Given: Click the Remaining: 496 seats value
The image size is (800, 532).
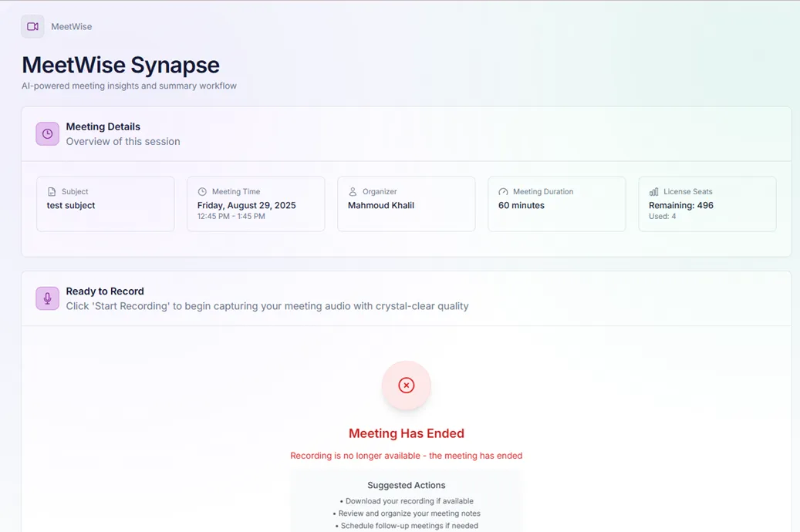Looking at the screenshot, I should pyautogui.click(x=681, y=205).
